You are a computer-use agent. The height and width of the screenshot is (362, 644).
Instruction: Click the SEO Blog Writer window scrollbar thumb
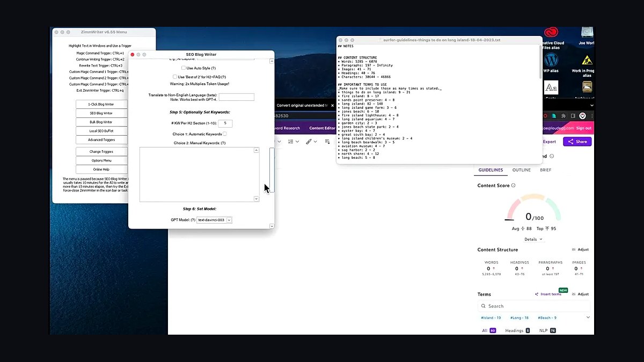(x=272, y=169)
